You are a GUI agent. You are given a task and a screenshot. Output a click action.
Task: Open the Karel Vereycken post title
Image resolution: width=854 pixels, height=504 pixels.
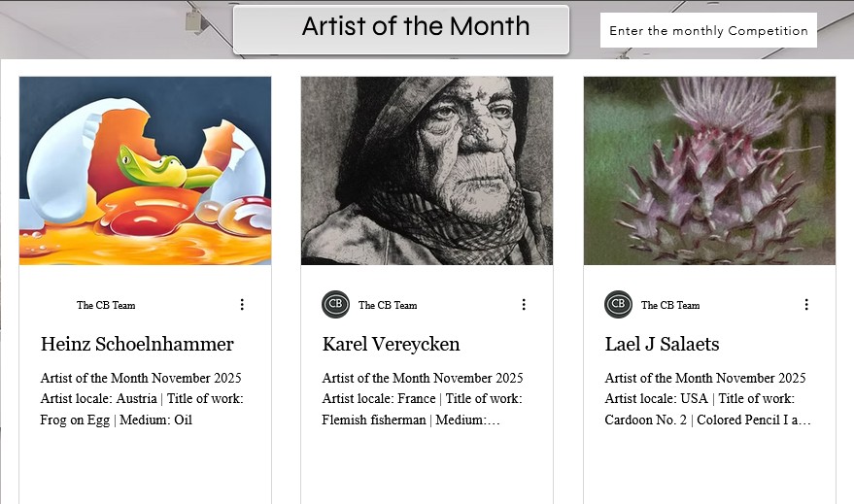391,345
